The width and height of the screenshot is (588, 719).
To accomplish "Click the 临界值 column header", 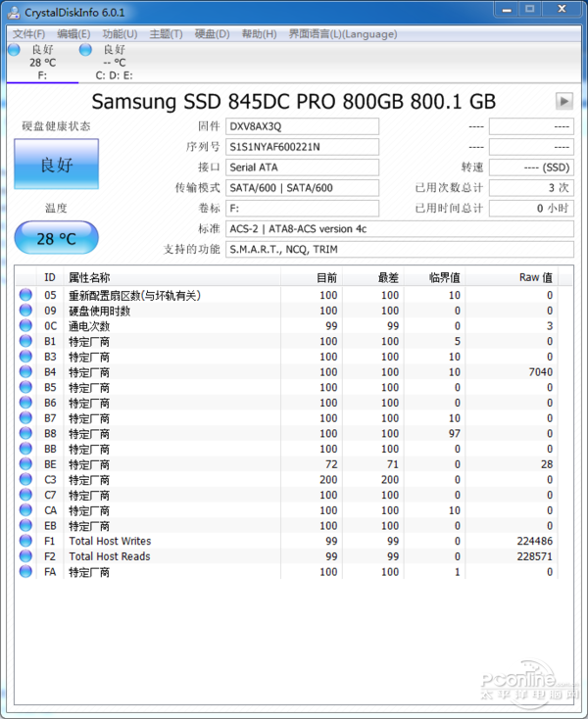I will 434,277.
